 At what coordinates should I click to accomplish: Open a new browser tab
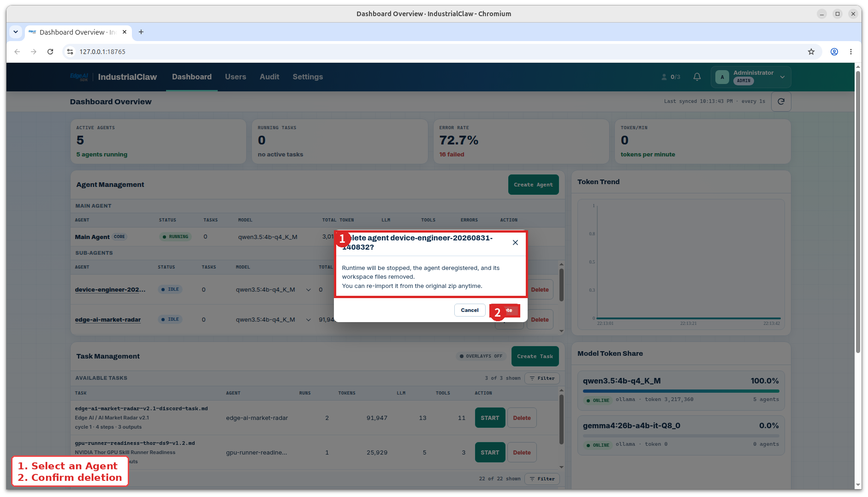tap(141, 32)
